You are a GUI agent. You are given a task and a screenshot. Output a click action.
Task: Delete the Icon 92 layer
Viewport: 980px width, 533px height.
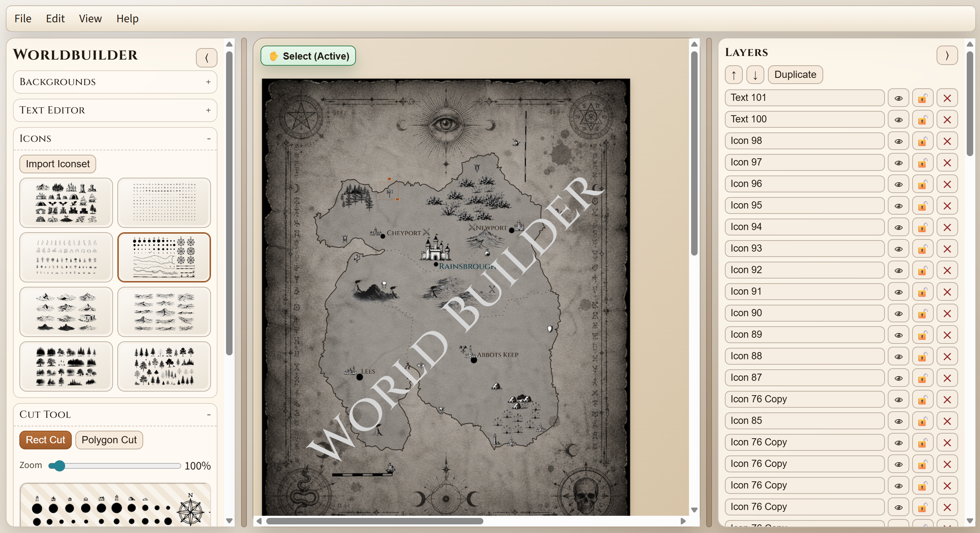click(947, 271)
